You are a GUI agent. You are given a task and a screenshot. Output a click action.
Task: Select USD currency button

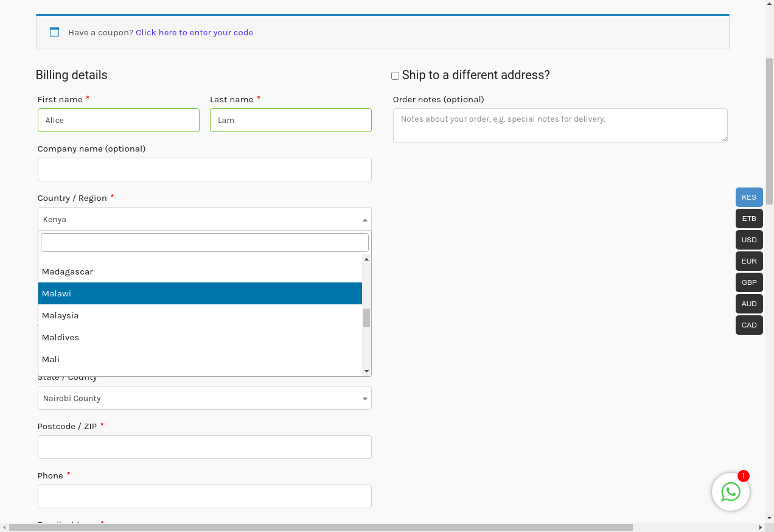click(748, 240)
